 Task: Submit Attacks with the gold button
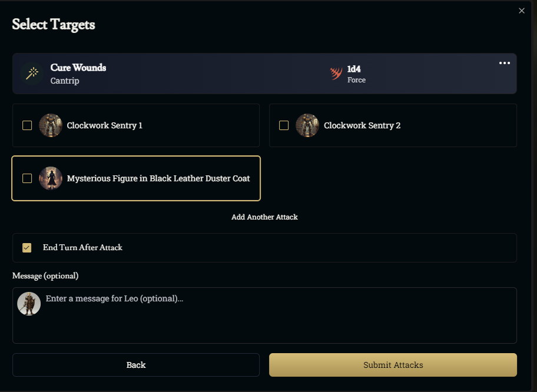pos(393,365)
